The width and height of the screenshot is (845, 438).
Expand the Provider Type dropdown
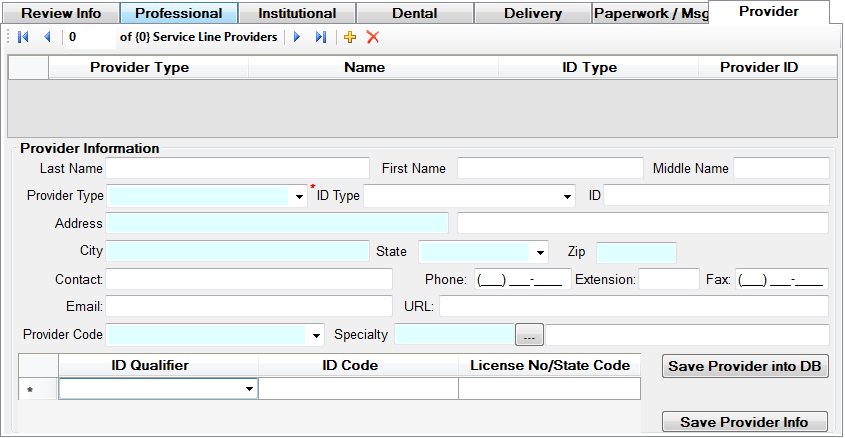coord(300,197)
